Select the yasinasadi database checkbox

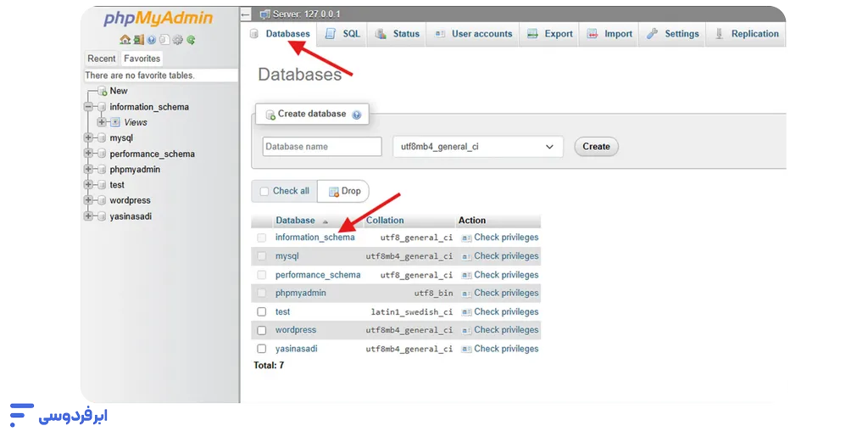[x=262, y=349]
